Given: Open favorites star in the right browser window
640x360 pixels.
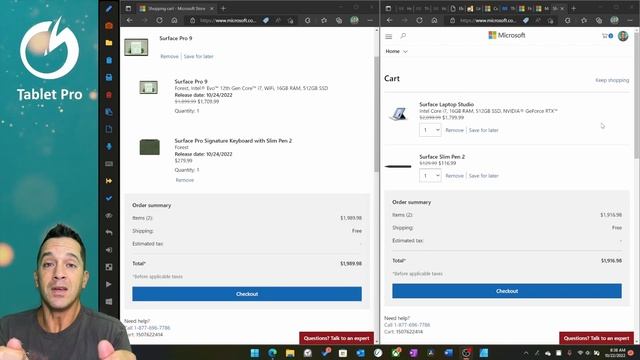Looking at the screenshot, I should [x=584, y=20].
